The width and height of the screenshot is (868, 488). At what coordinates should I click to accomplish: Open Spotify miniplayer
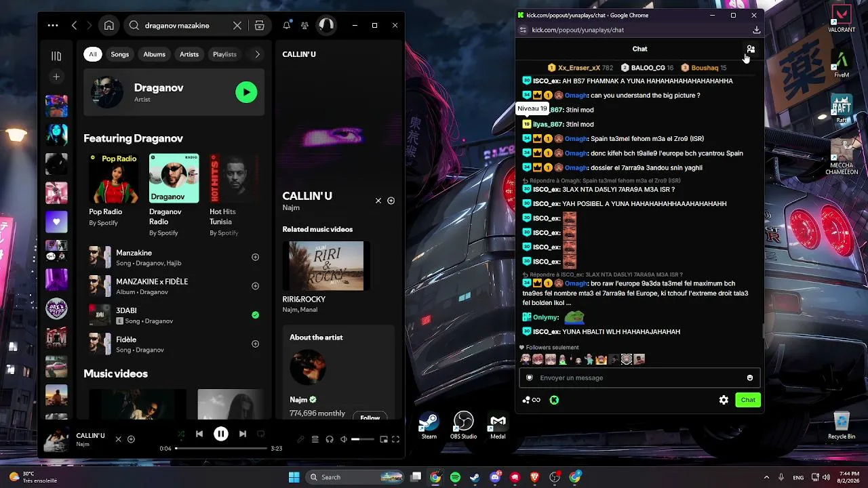(x=384, y=439)
